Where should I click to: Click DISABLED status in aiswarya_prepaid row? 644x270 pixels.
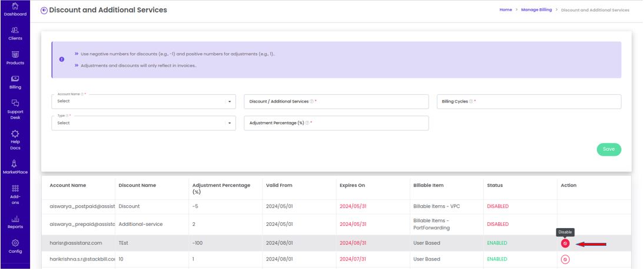498,225
